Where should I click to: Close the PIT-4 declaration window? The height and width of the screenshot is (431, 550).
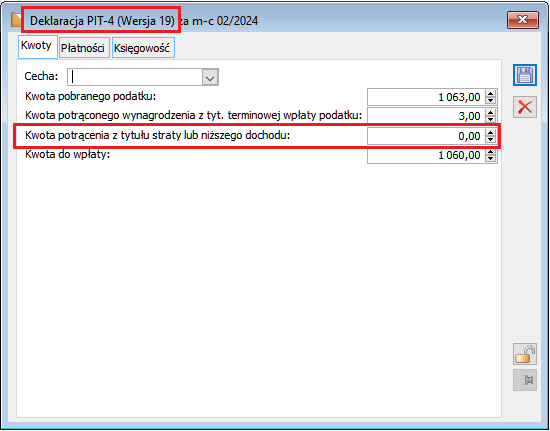coord(523,20)
